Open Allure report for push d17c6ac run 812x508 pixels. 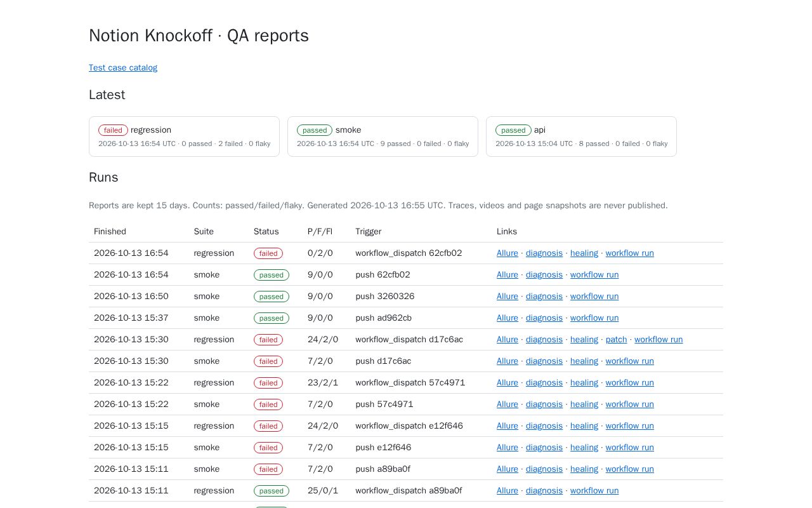[x=507, y=361]
